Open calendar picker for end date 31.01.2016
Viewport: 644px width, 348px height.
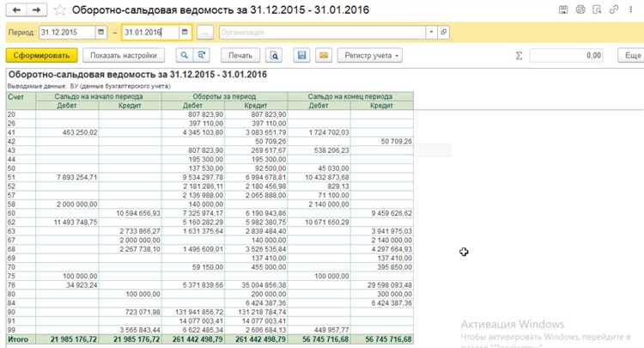[185, 32]
